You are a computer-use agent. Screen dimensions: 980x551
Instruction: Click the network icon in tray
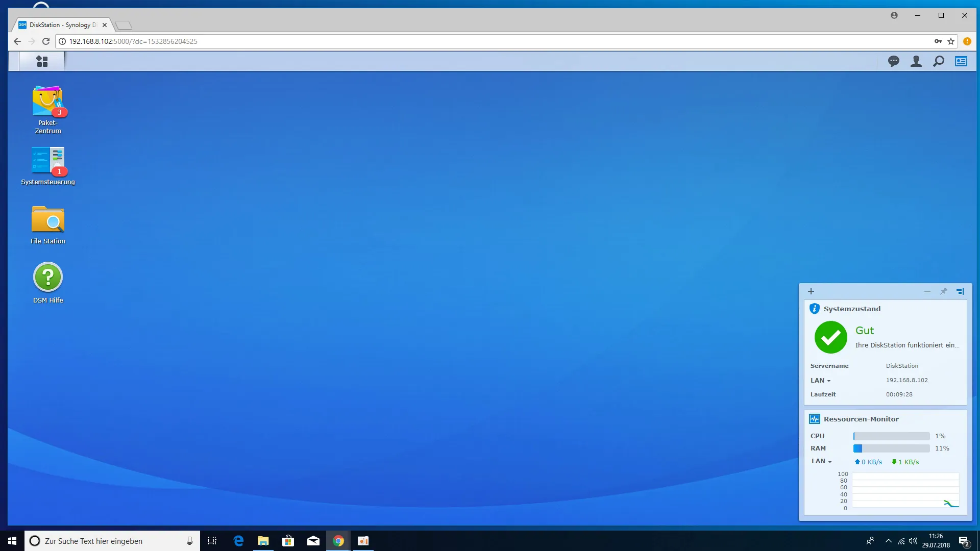901,541
